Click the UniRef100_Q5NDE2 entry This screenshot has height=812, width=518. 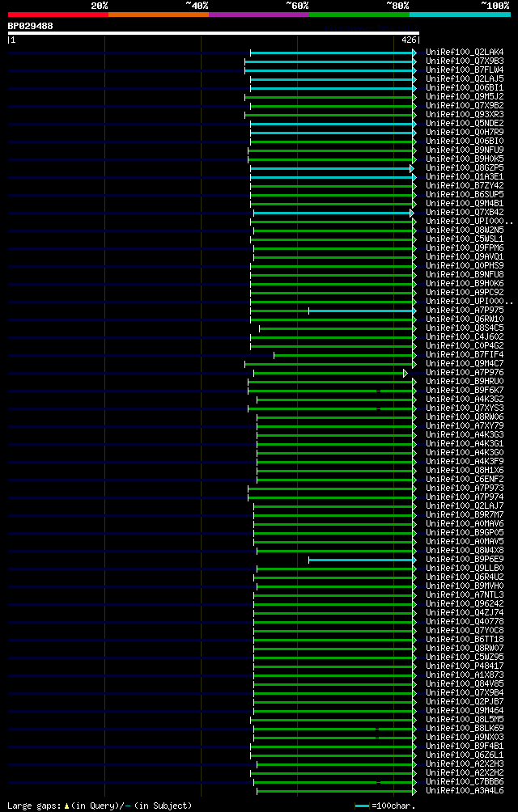[464, 123]
